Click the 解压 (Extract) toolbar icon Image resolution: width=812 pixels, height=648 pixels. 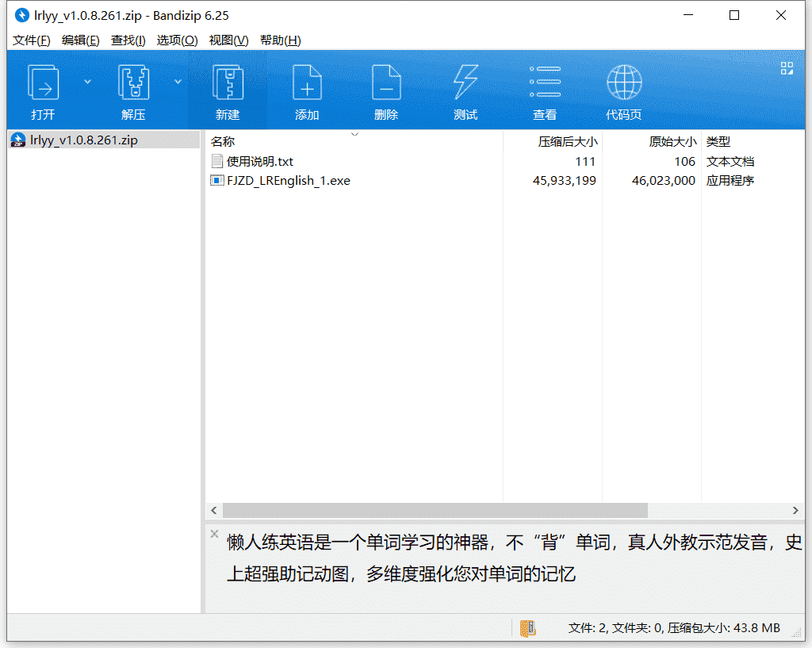133,82
